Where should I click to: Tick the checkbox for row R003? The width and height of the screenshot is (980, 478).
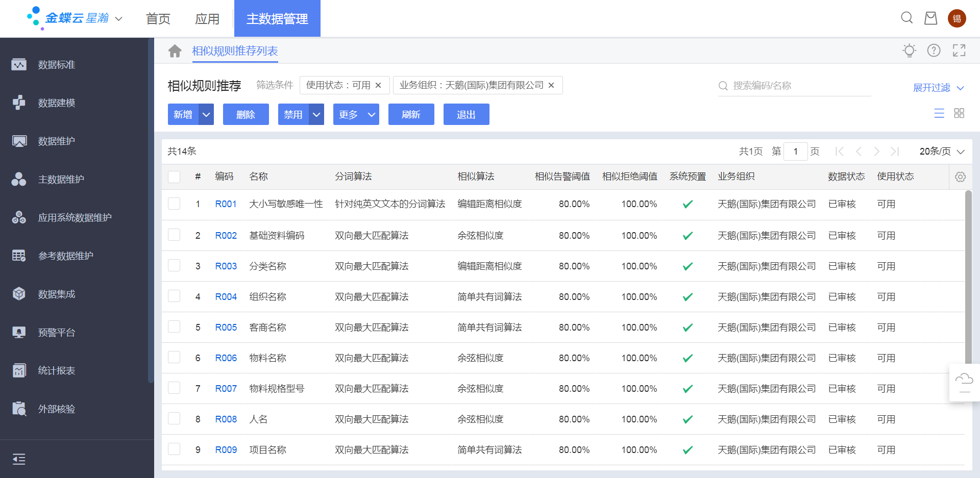pyautogui.click(x=174, y=265)
